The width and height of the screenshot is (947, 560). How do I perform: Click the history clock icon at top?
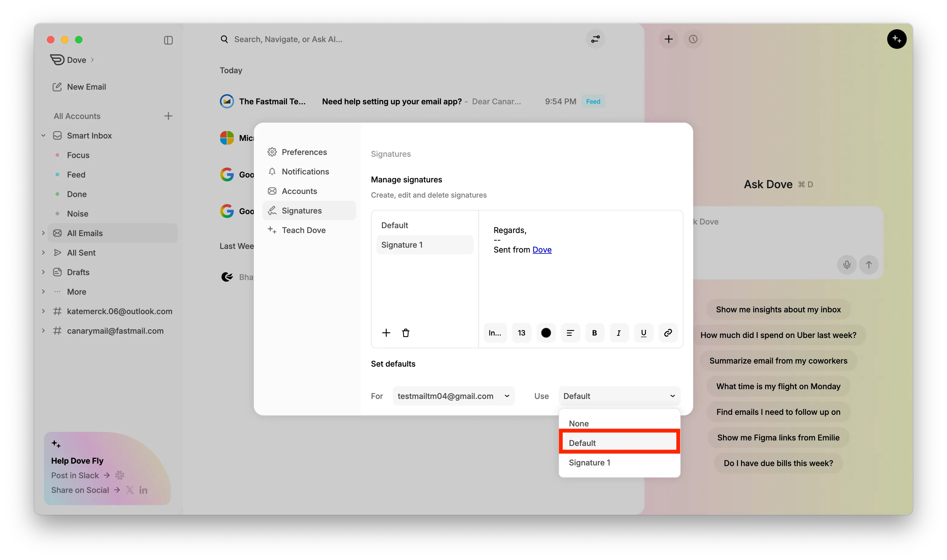693,39
